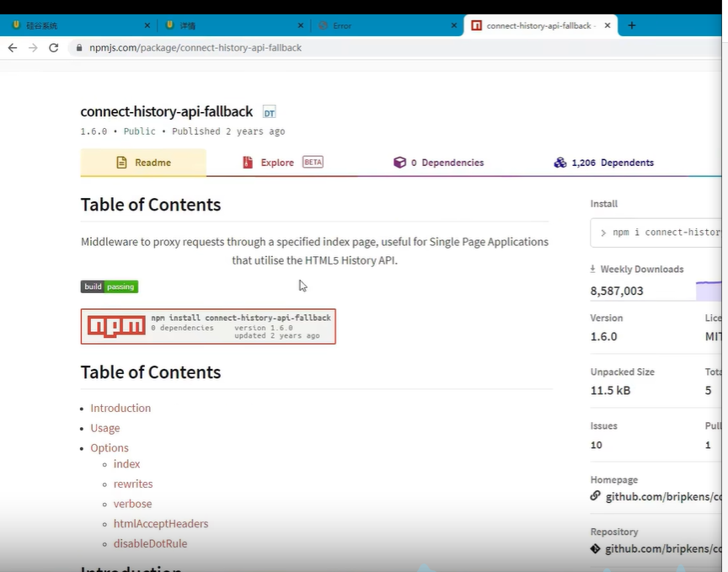Open the Repository github.com/bripkens link

pyautogui.click(x=663, y=548)
